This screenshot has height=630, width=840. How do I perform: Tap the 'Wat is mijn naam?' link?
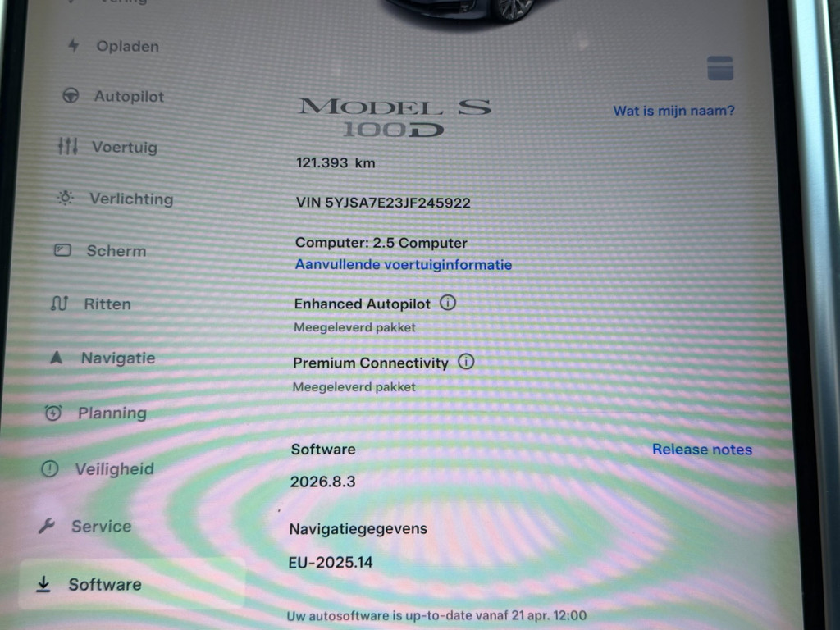pos(673,110)
